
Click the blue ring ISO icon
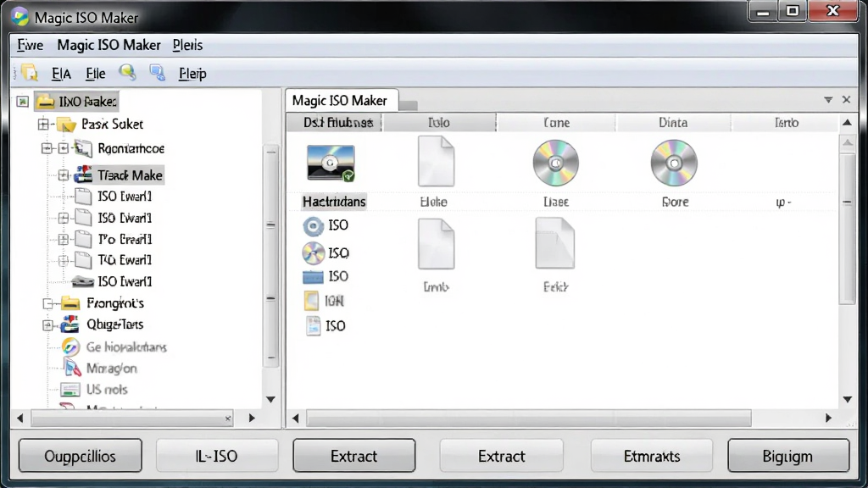point(314,225)
